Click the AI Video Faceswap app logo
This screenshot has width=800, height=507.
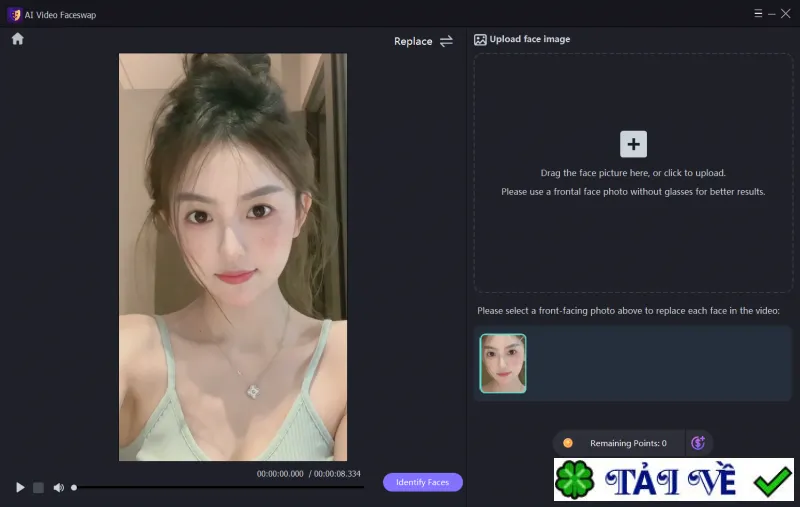coord(14,15)
